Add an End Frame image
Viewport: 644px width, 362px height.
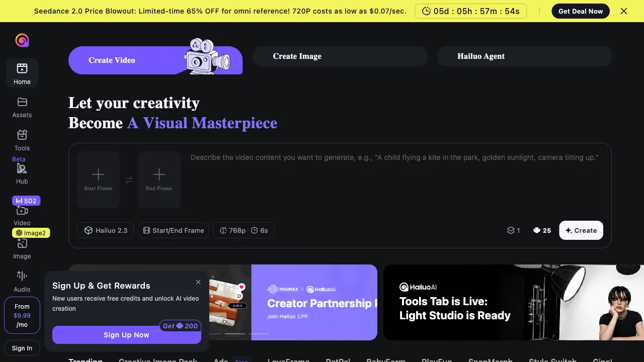tap(159, 179)
